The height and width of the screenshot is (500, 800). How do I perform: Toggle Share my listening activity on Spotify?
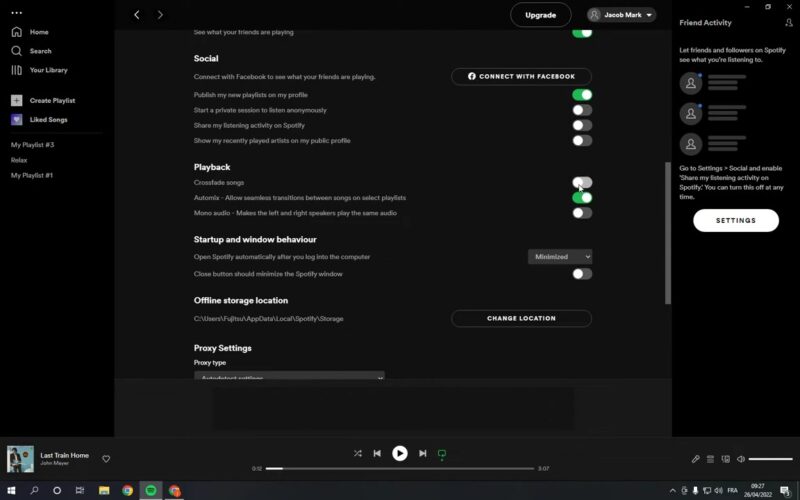pyautogui.click(x=582, y=126)
